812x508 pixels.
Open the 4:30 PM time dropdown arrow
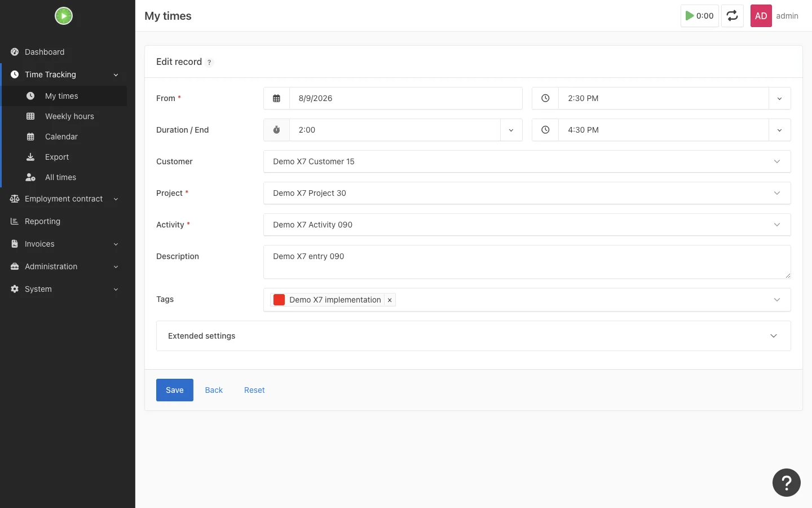779,130
